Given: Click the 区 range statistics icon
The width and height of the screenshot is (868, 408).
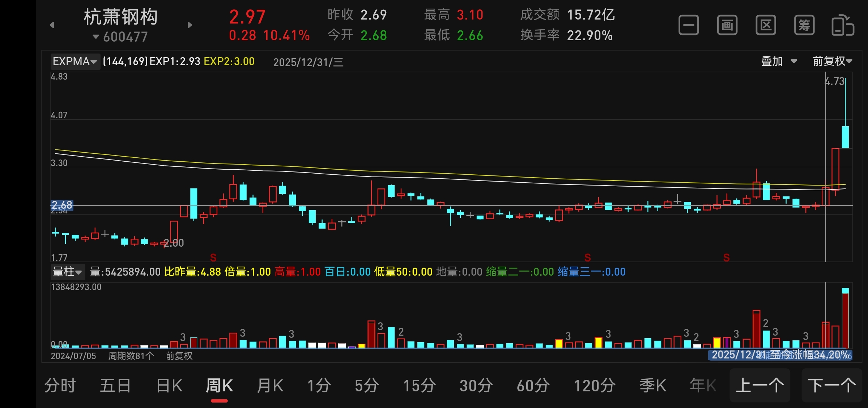Looking at the screenshot, I should point(766,25).
